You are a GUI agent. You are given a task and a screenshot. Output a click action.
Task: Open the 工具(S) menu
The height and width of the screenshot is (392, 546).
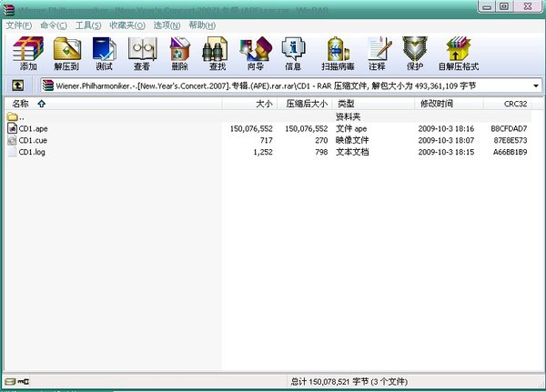tap(88, 25)
